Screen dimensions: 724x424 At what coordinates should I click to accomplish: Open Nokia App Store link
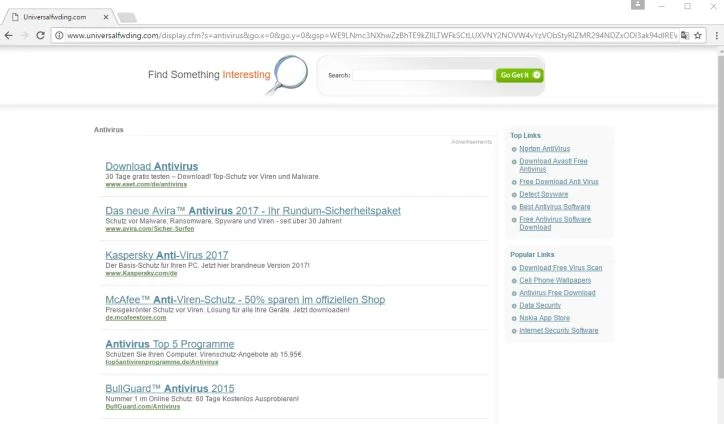click(544, 318)
